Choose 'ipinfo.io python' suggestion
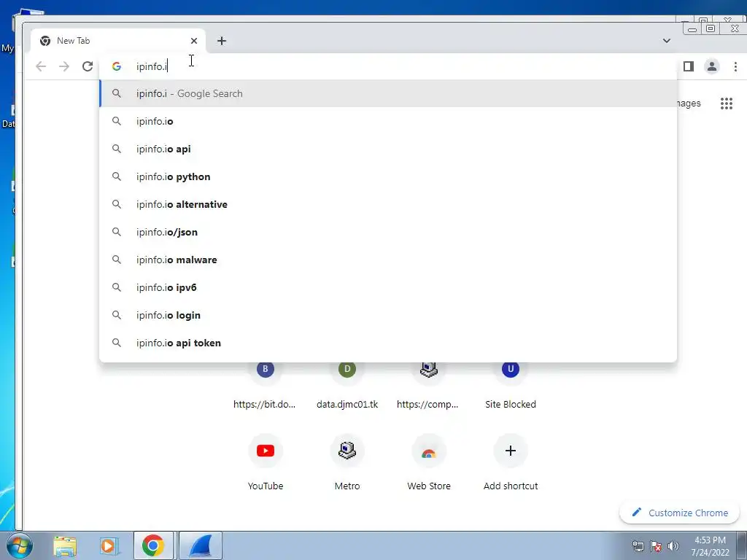This screenshot has width=747, height=560. point(388,176)
